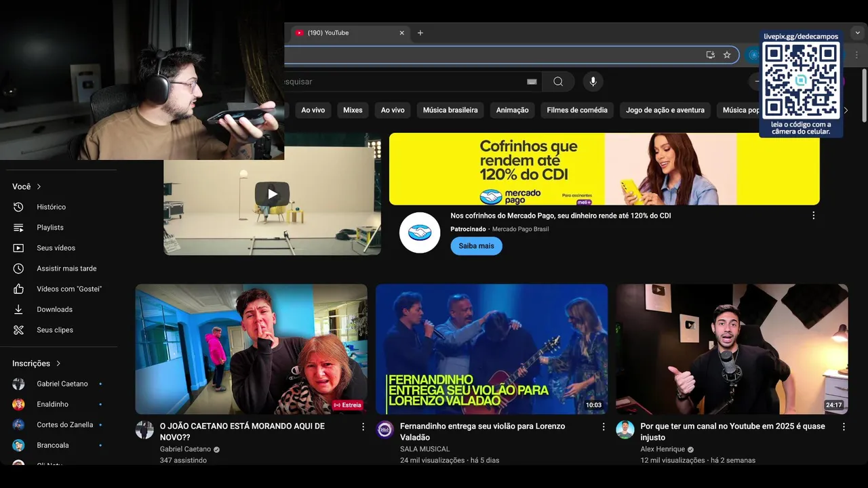
Task: Open options menu for Fernandinho video
Action: [x=604, y=427]
